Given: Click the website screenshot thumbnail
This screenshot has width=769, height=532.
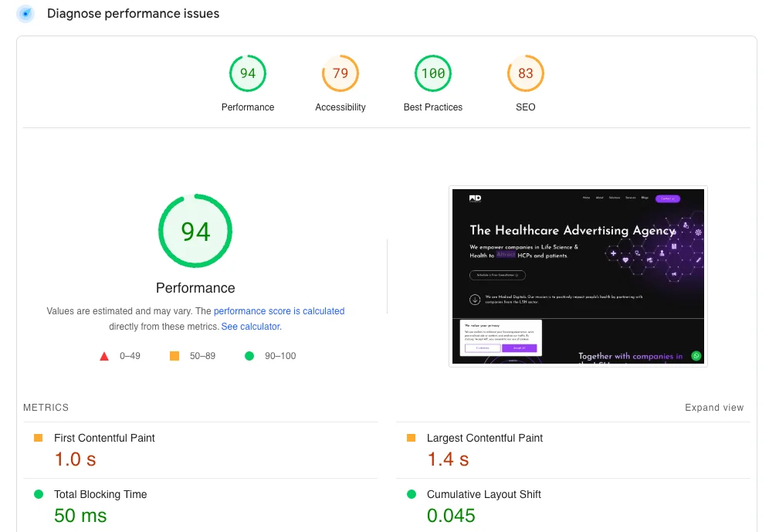Looking at the screenshot, I should 578,276.
